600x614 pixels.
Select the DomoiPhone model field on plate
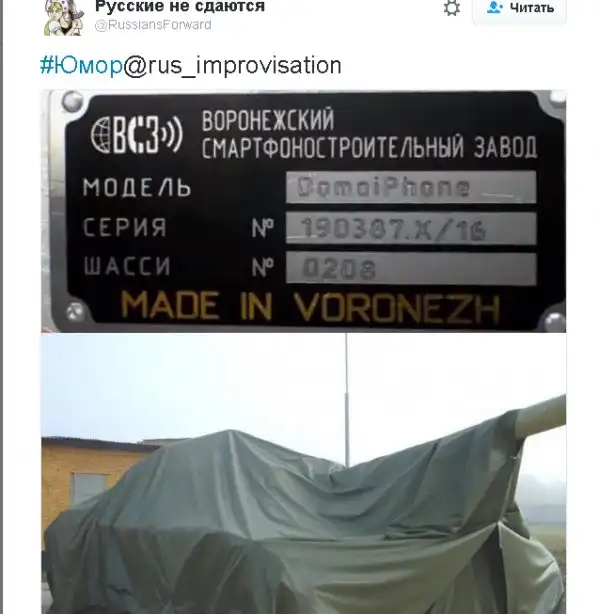411,187
